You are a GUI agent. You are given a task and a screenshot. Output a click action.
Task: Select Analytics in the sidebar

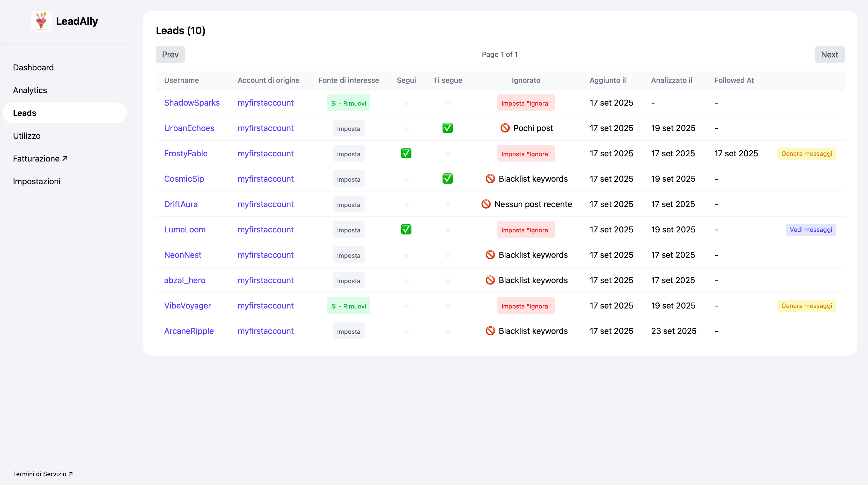pos(30,90)
